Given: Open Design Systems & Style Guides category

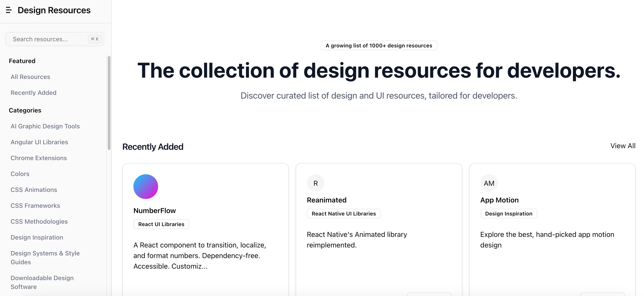Looking at the screenshot, I should point(45,258).
